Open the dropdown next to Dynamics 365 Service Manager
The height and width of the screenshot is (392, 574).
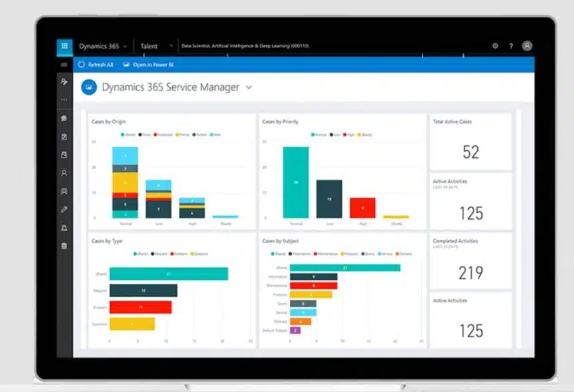click(x=248, y=87)
